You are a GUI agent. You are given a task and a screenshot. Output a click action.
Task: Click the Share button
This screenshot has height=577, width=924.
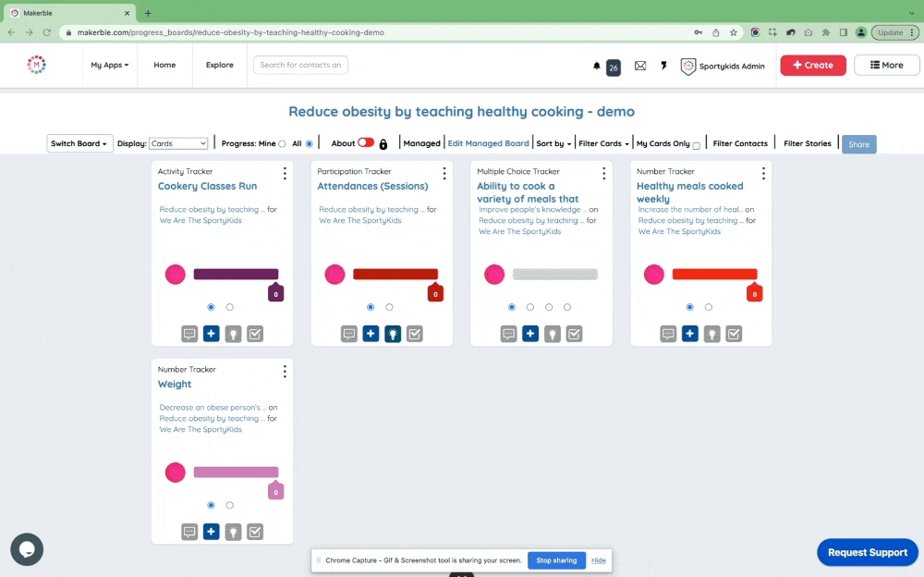[858, 144]
